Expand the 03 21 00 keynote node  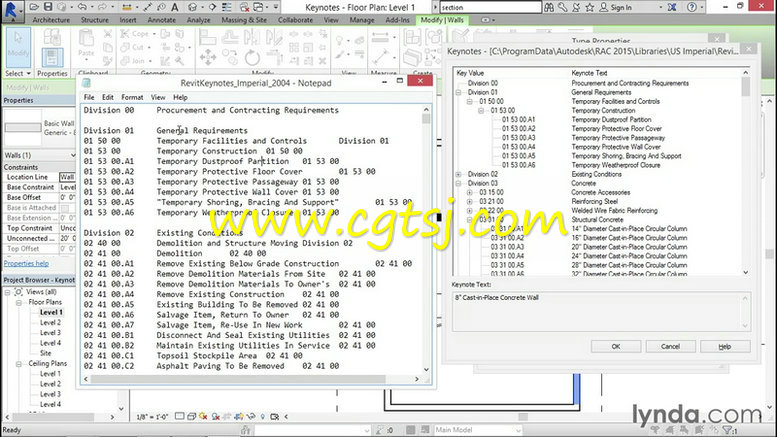click(469, 202)
